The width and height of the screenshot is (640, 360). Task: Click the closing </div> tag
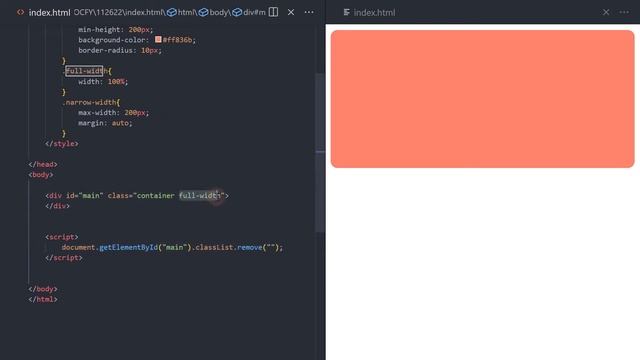click(x=58, y=206)
